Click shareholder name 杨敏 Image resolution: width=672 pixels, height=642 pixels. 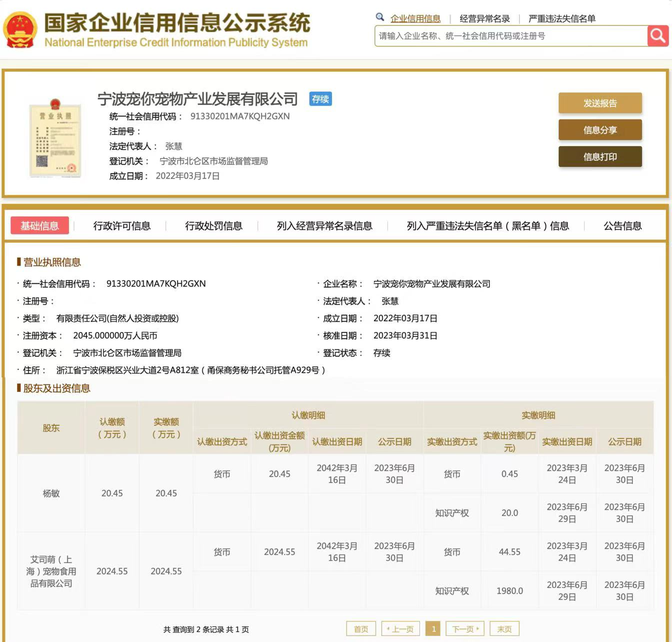coord(51,493)
